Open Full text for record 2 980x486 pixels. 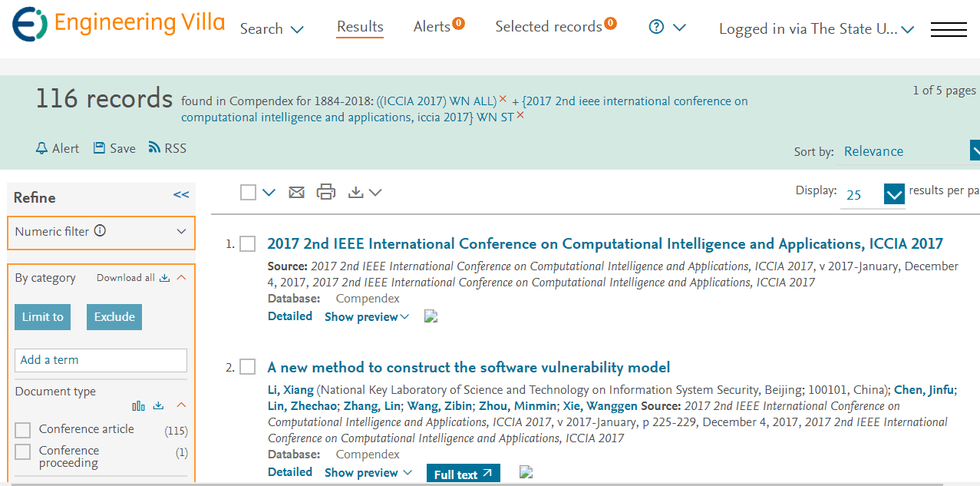(x=464, y=474)
